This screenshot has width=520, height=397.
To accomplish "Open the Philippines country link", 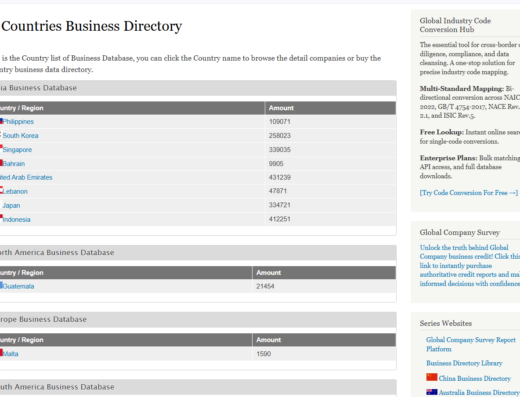I will pyautogui.click(x=18, y=122).
